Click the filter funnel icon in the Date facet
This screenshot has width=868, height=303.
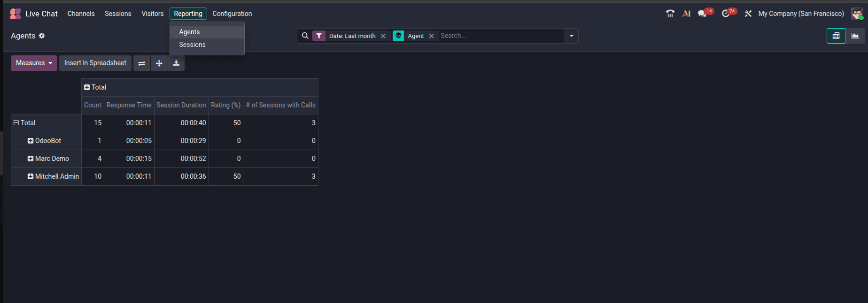(x=319, y=36)
